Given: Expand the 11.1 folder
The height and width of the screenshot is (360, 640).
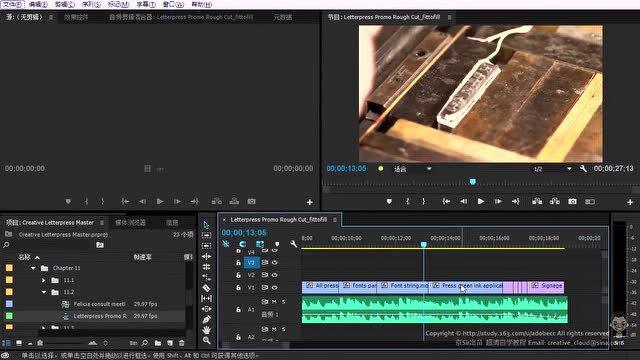Looking at the screenshot, I should [44, 280].
